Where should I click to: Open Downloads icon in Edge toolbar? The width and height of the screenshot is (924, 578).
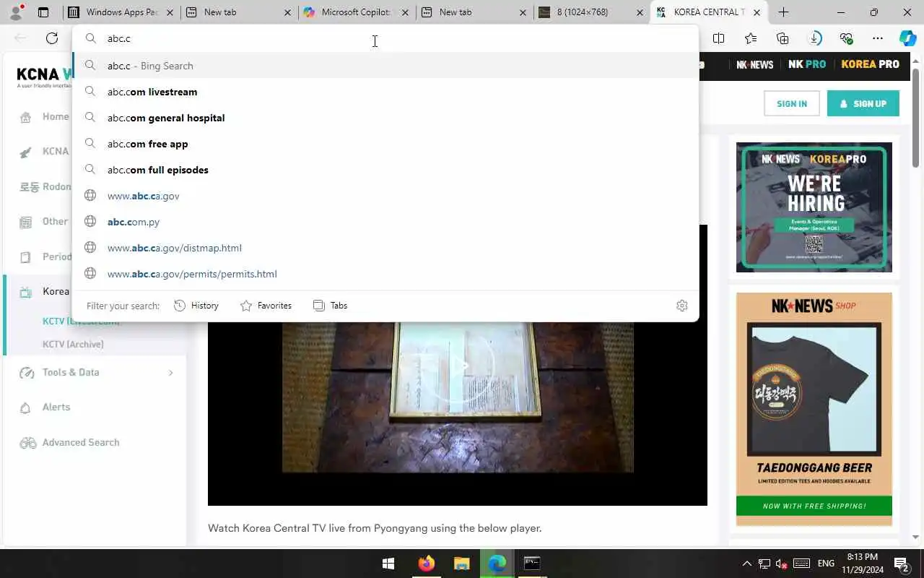tap(814, 38)
